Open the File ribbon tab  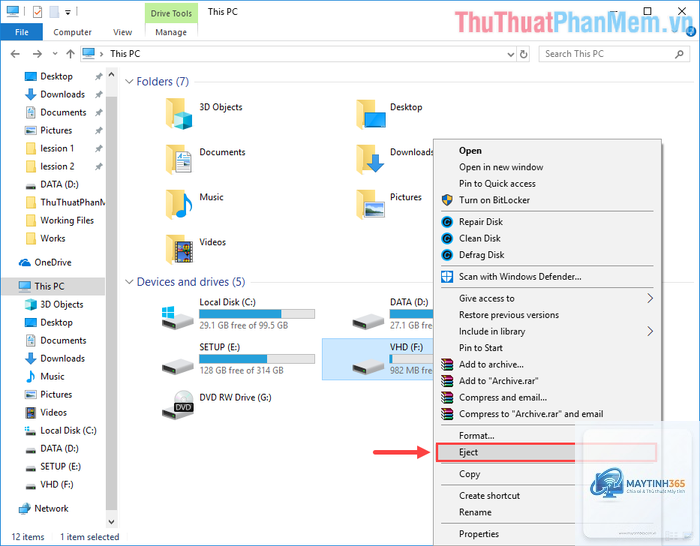click(x=21, y=32)
